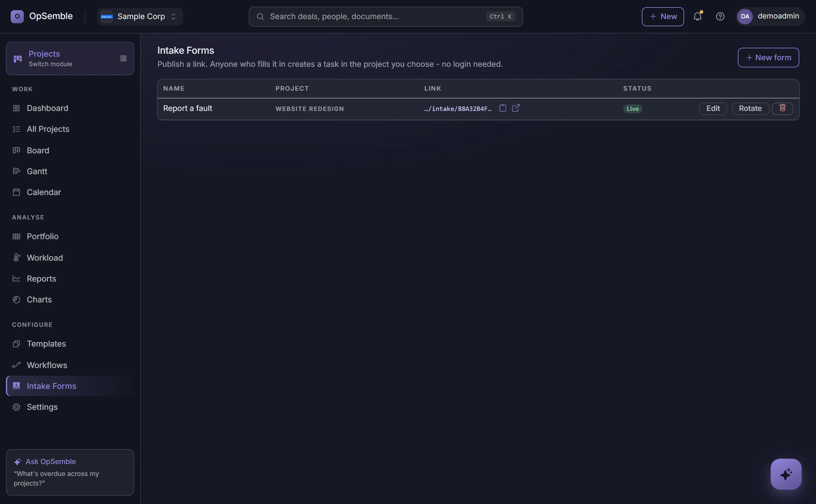
Task: Click the STATUS column header
Action: point(637,88)
